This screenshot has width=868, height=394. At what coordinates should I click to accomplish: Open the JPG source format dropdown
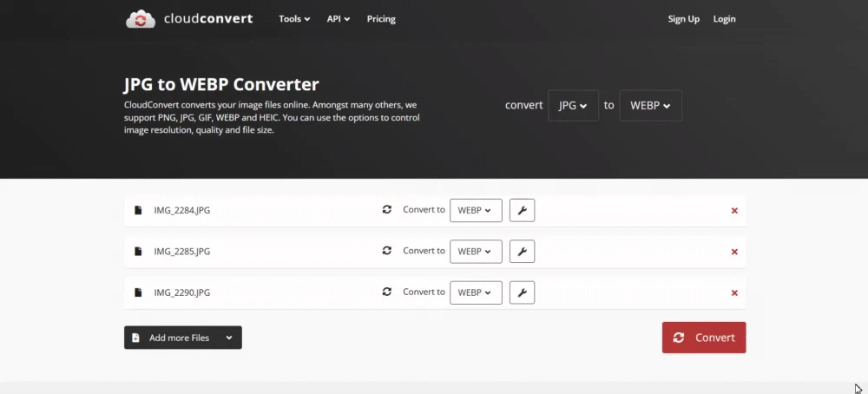(573, 105)
